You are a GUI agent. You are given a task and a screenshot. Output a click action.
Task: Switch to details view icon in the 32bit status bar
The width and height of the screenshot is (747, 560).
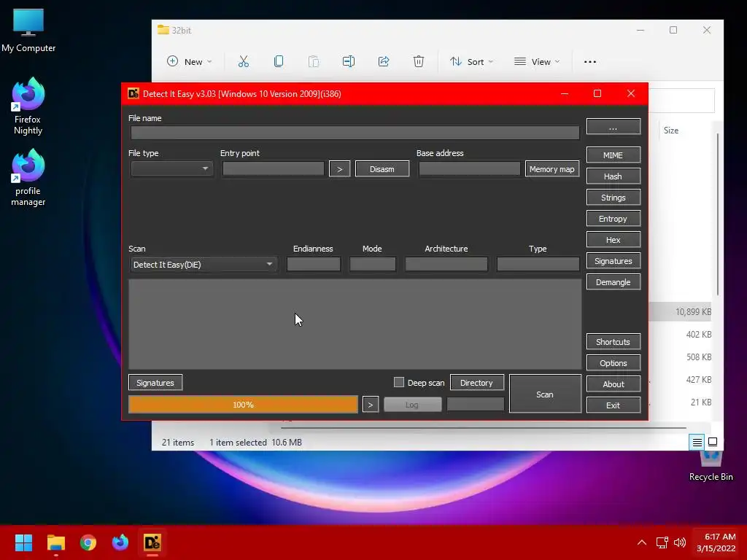pos(697,443)
